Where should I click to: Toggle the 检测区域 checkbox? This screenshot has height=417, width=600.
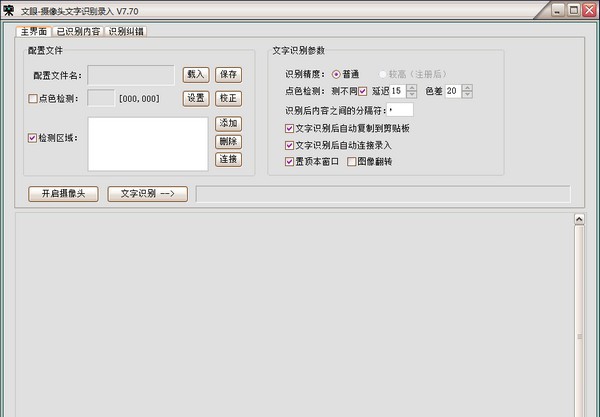pos(33,138)
